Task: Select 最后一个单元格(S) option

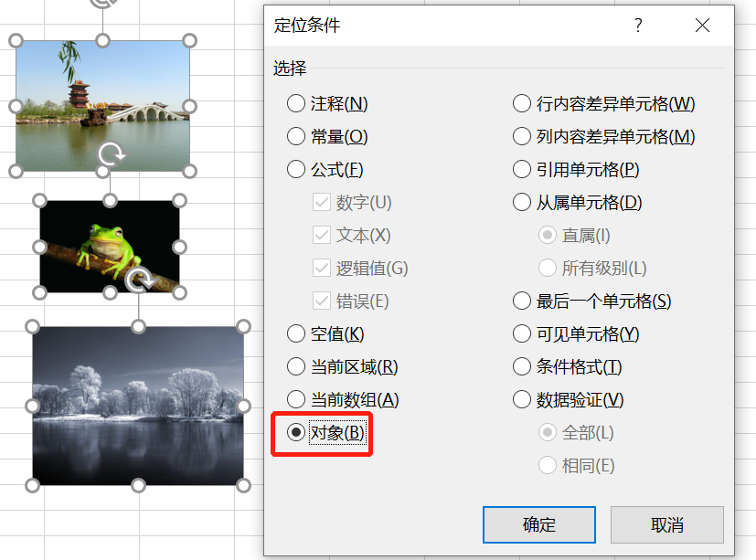Action: pyautogui.click(x=592, y=301)
